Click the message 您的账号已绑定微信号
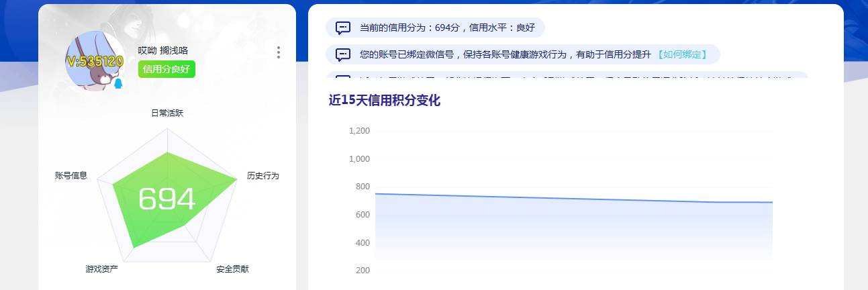Viewport: 868px width, 290px height. click(x=522, y=54)
